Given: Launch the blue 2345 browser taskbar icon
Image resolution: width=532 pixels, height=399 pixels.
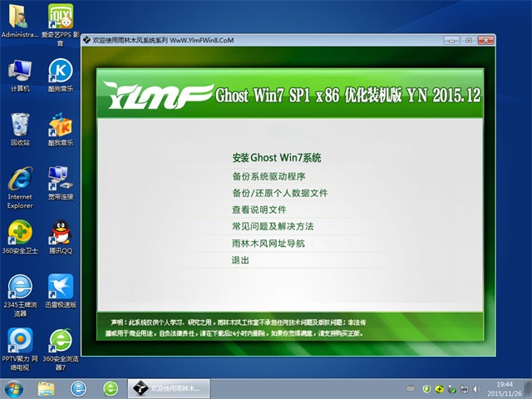Looking at the screenshot, I should (x=78, y=389).
